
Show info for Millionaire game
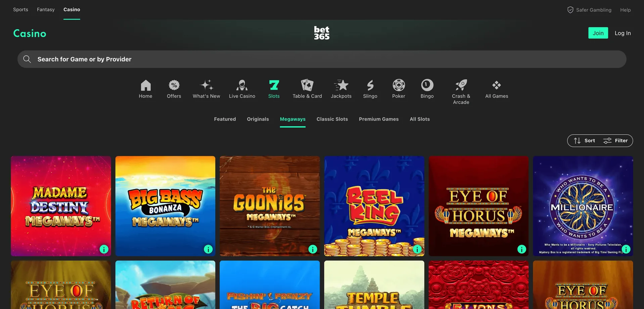point(626,249)
